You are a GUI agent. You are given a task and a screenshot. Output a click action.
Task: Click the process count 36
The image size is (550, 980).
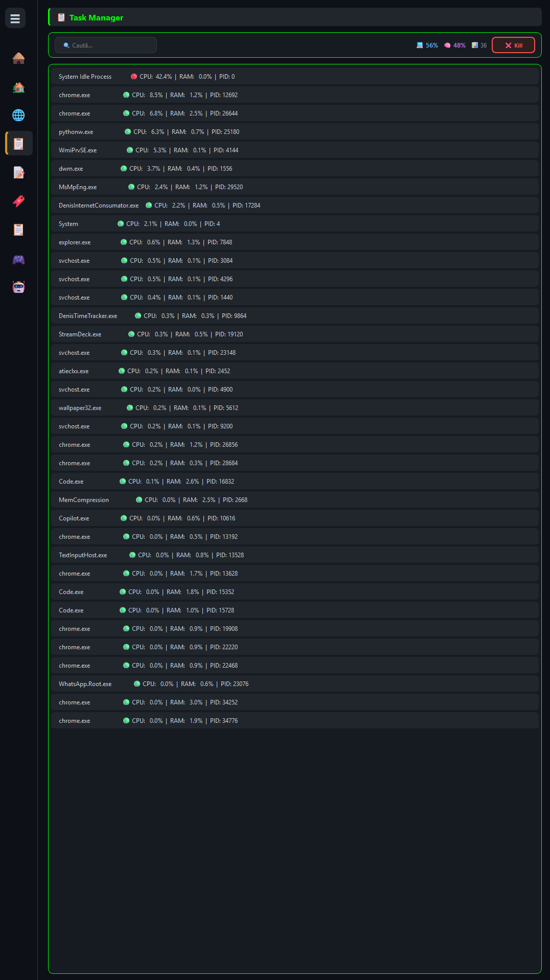pyautogui.click(x=484, y=45)
